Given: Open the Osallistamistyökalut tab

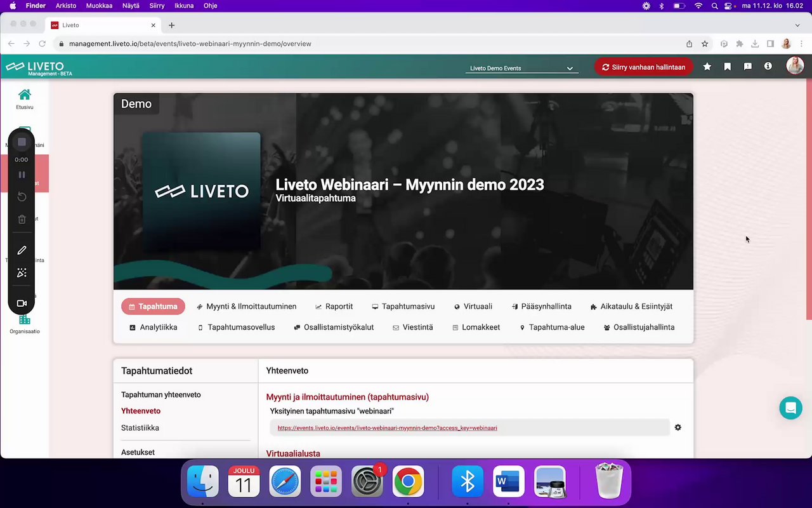Looking at the screenshot, I should pos(334,328).
